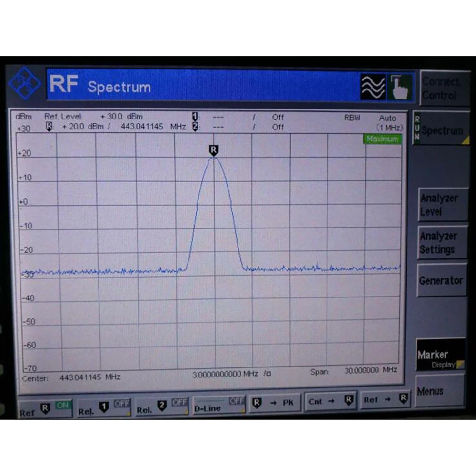Click the hand pointer icon in header
The height and width of the screenshot is (476, 476).
click(399, 87)
